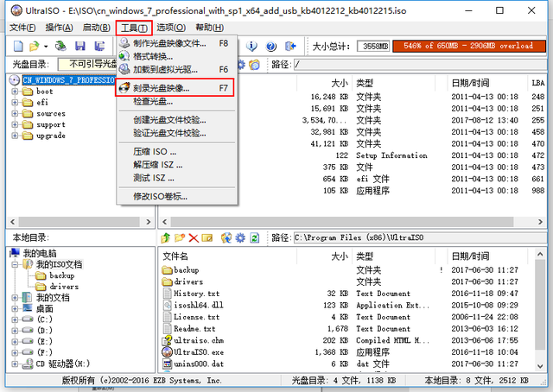Click the blue question mark help icon
The height and width of the screenshot is (392, 553).
[x=270, y=46]
